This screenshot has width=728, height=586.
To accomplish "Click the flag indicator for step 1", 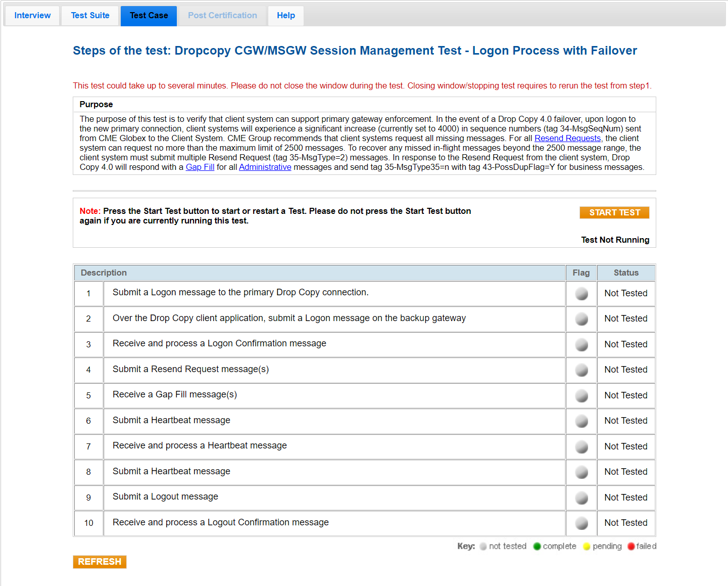I will point(581,294).
